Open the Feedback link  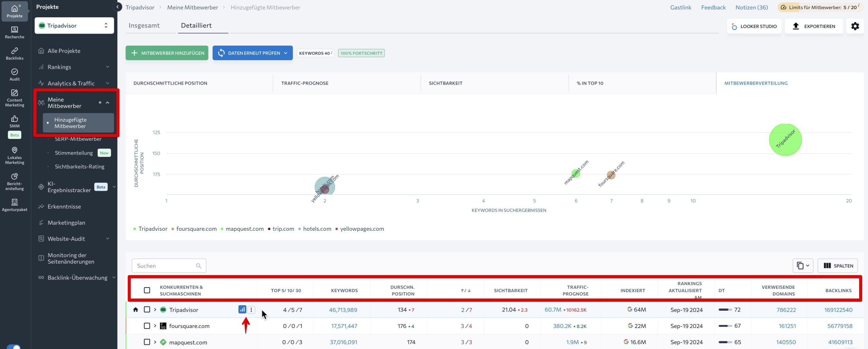(x=713, y=7)
